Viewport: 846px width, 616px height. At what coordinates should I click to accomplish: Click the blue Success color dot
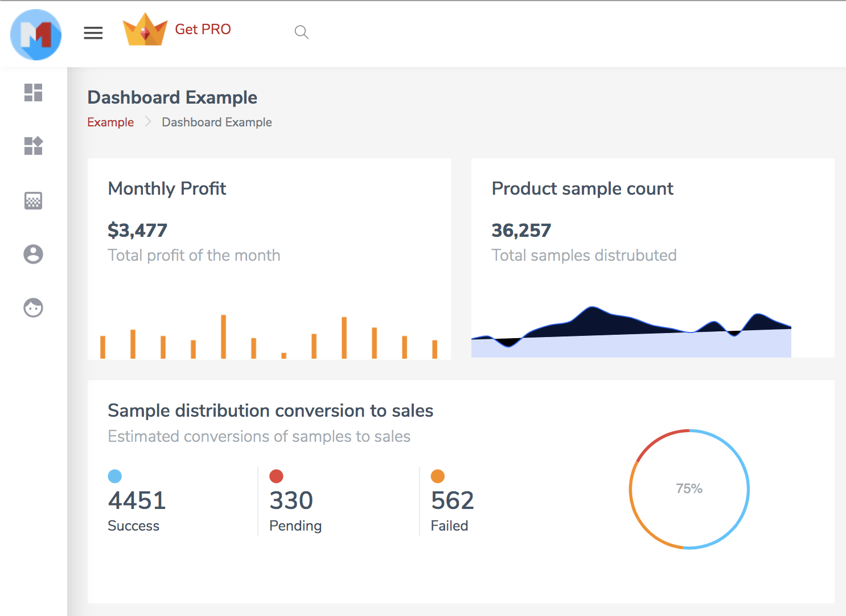[x=115, y=476]
